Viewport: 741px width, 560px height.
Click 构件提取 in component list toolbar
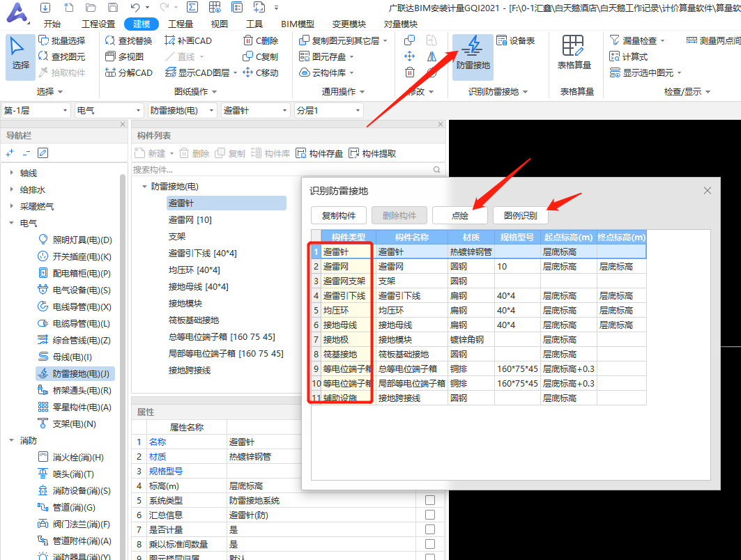372,153
